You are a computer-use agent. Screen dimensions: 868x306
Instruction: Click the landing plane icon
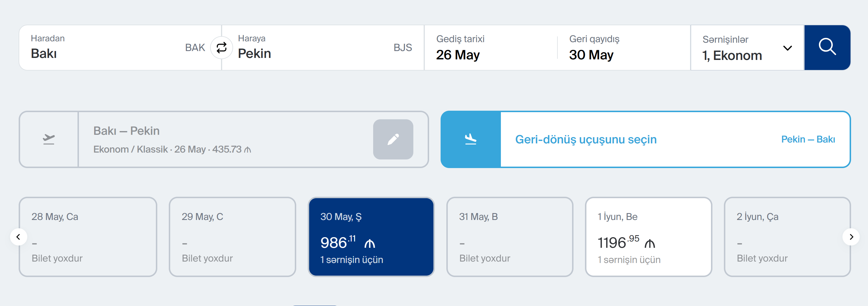pos(470,139)
